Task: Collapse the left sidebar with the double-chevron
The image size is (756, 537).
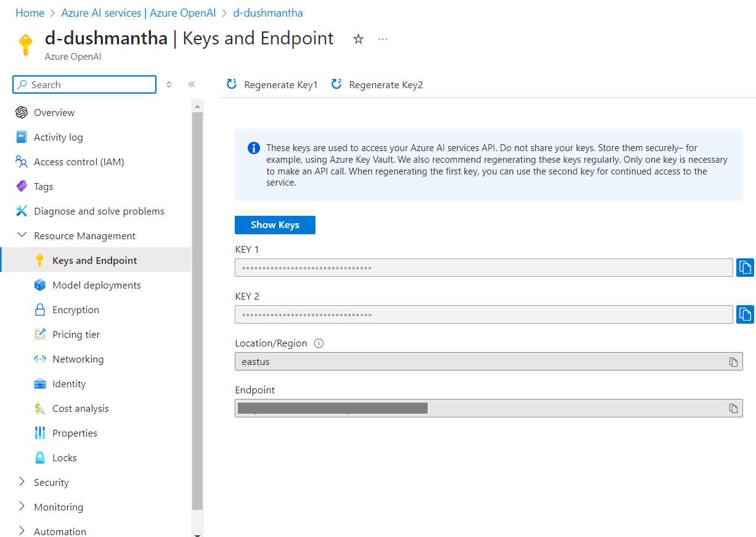Action: (191, 84)
